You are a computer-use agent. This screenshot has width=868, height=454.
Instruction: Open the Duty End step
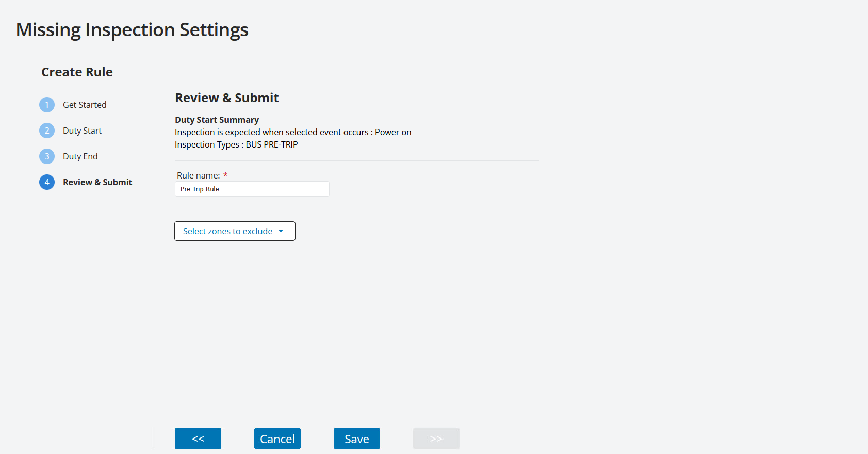click(x=80, y=156)
